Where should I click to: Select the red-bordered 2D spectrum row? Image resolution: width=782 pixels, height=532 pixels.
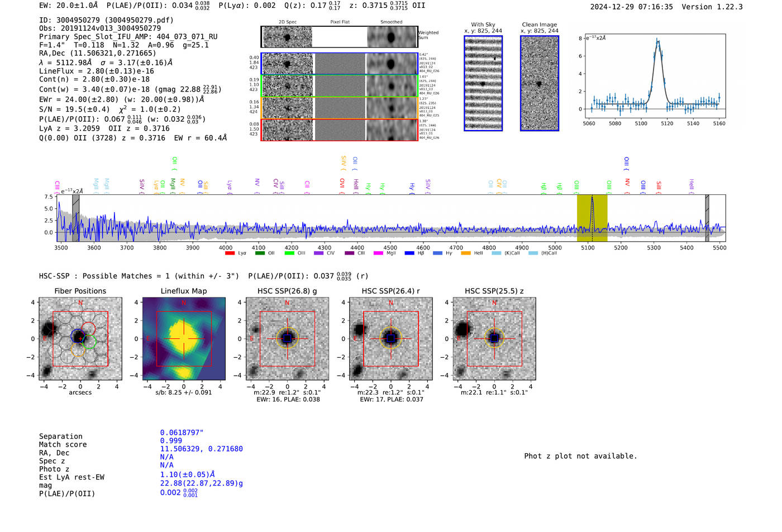pyautogui.click(x=340, y=130)
